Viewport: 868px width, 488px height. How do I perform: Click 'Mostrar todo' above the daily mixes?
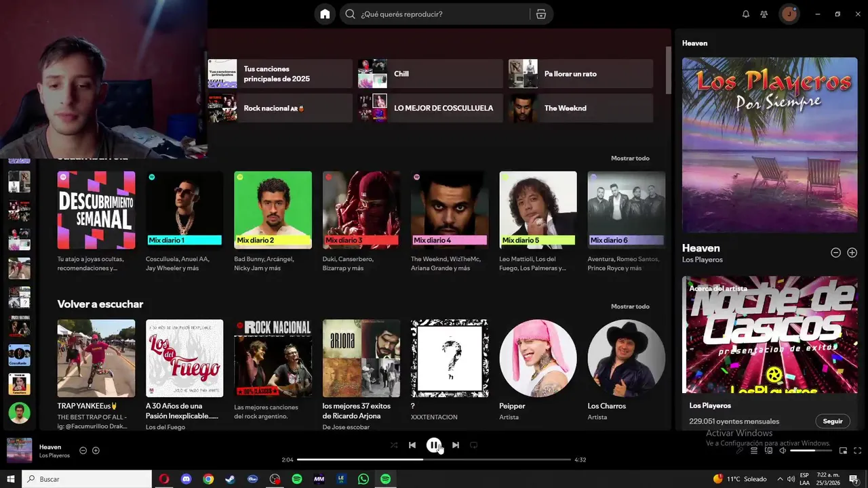[630, 159]
